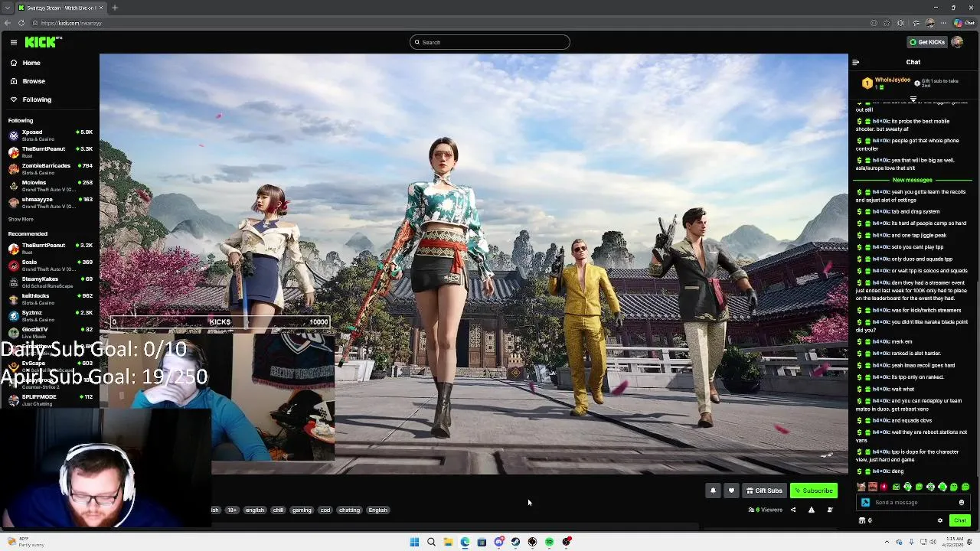The width and height of the screenshot is (980, 551).
Task: Click the Gift Subs button
Action: tap(764, 491)
